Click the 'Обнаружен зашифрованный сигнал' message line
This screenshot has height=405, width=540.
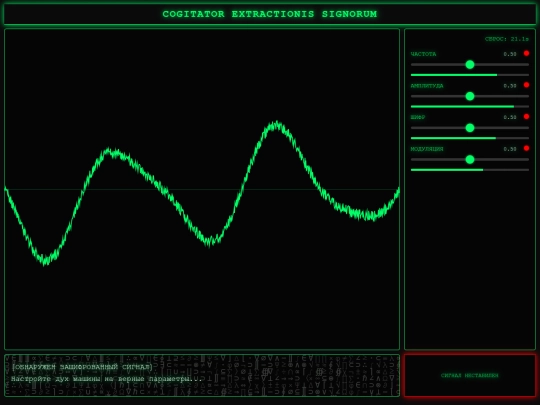click(x=82, y=367)
